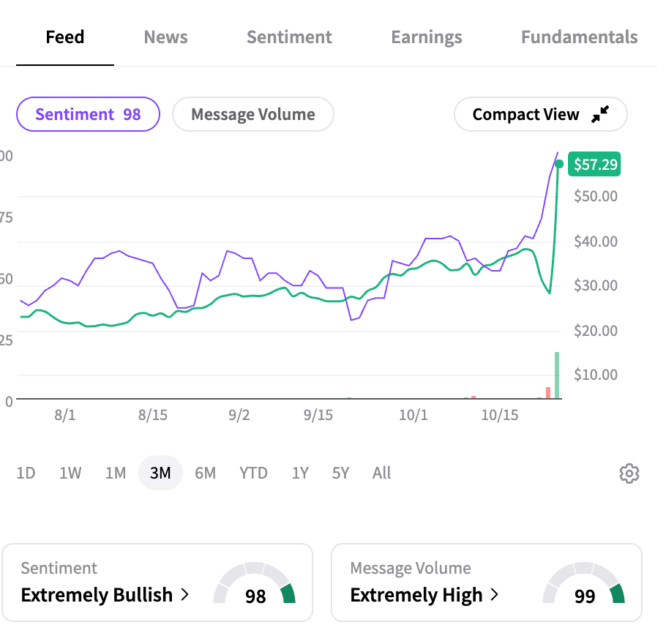Open the chart settings gear icon
This screenshot has width=666, height=644.
[x=629, y=473]
